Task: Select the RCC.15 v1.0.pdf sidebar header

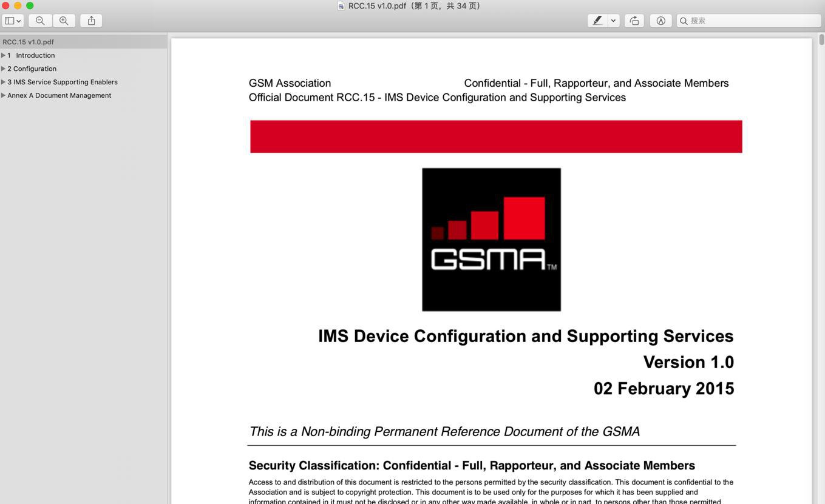Action: (x=83, y=42)
